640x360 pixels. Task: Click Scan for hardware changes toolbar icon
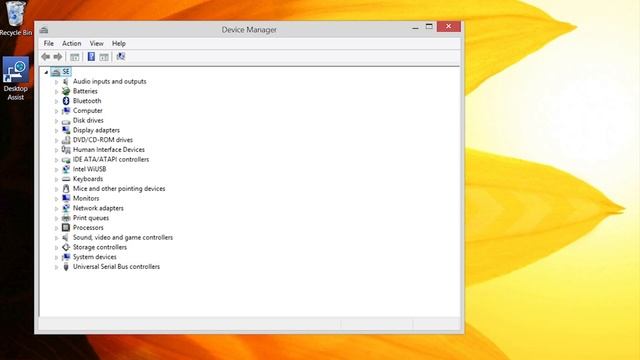tap(121, 56)
